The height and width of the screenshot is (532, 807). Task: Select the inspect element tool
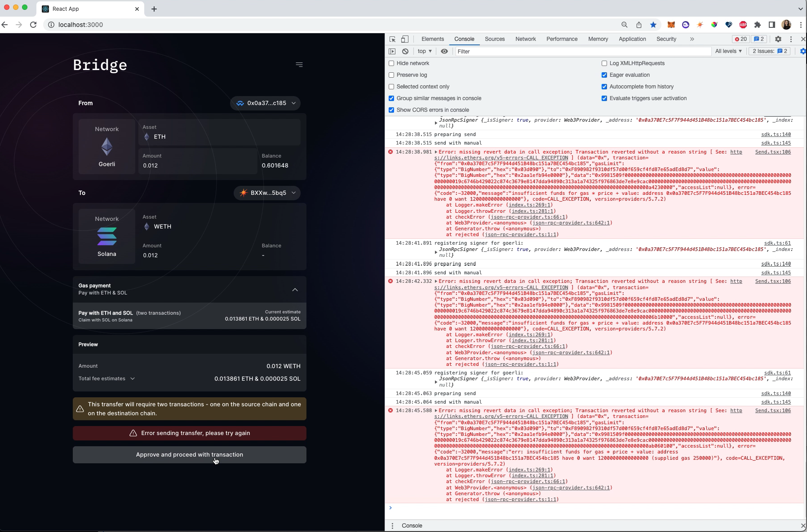coord(392,39)
